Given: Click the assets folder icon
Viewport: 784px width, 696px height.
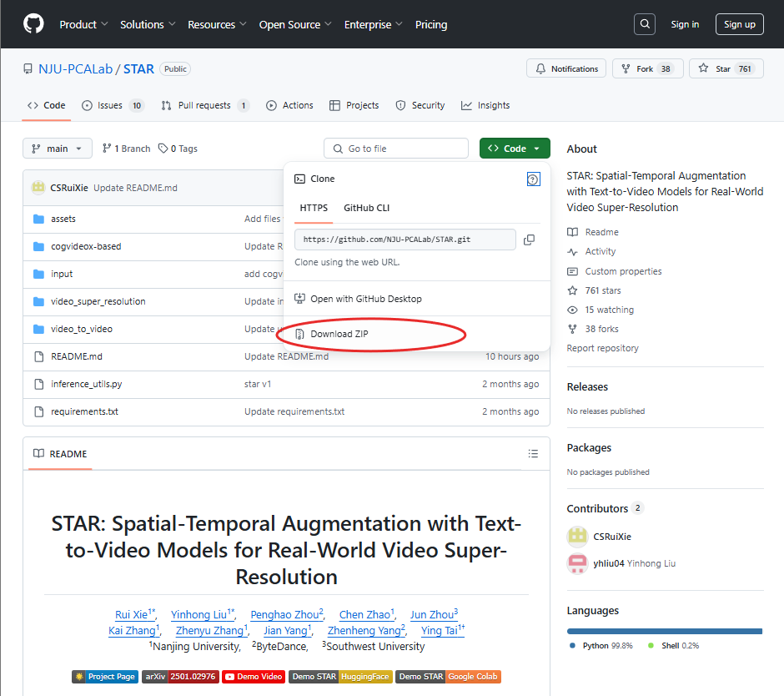Looking at the screenshot, I should point(38,219).
